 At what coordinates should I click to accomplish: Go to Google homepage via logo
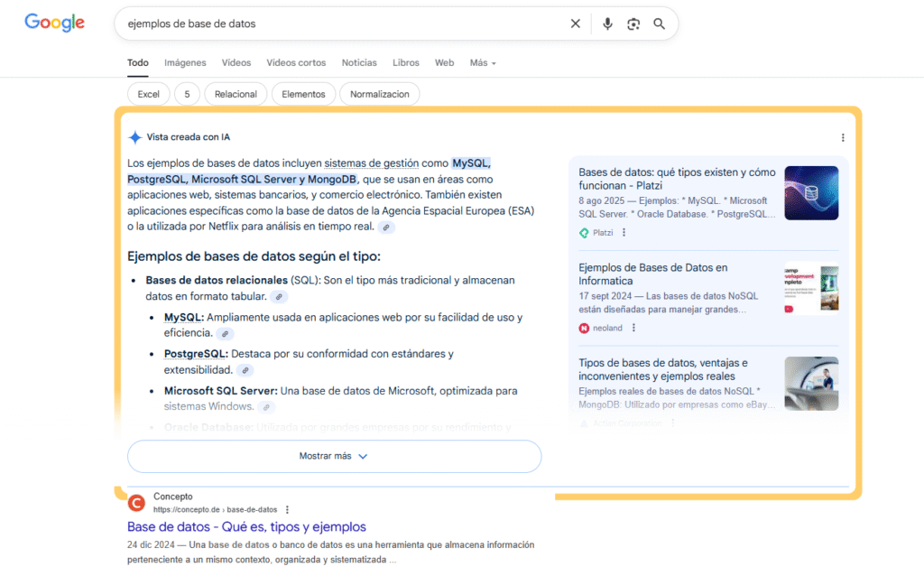point(54,23)
